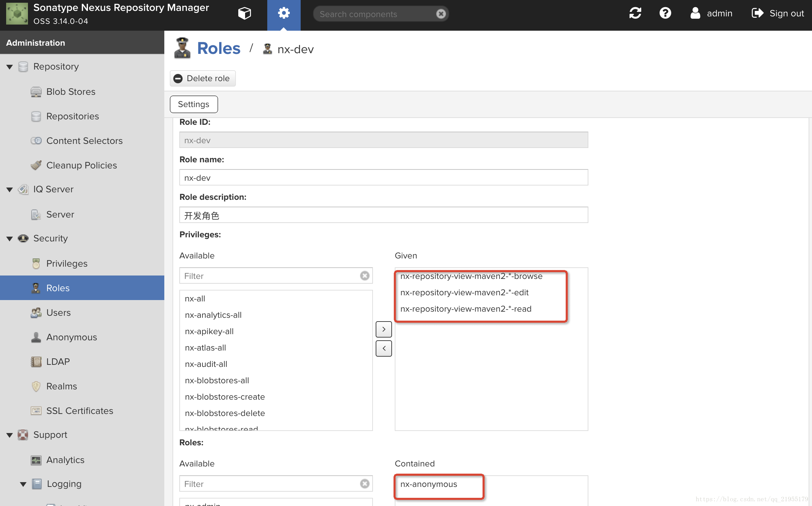Open Anonymous in sidebar

[x=72, y=337]
